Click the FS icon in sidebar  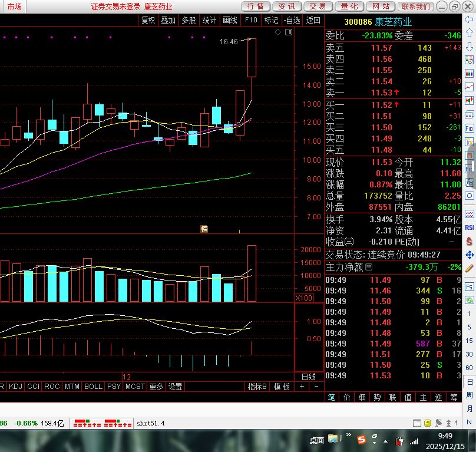(x=469, y=287)
